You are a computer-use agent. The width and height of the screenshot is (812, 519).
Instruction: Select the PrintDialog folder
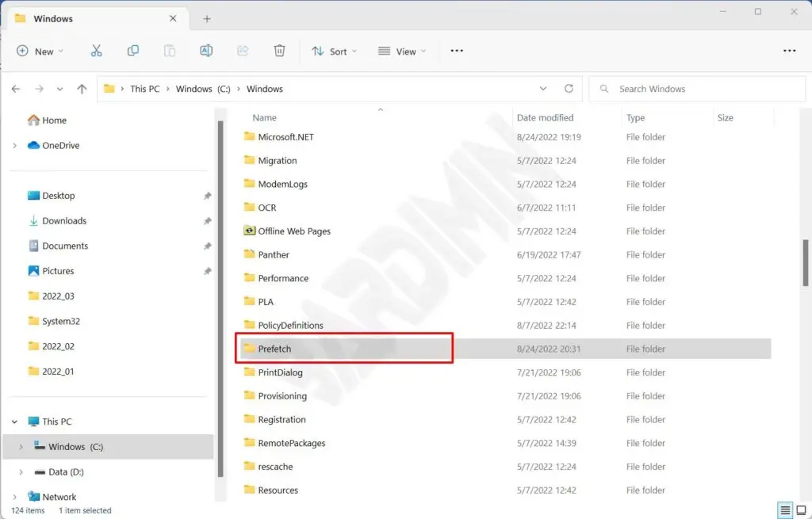[280, 372]
